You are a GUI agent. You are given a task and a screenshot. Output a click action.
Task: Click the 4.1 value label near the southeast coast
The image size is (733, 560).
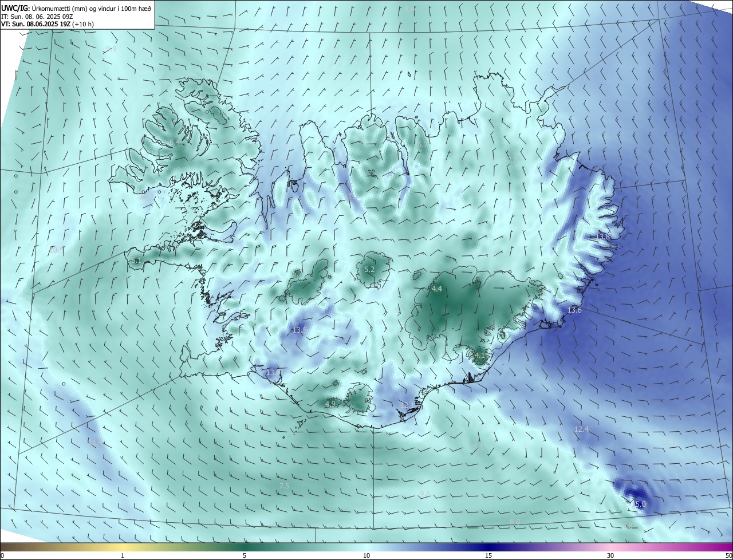[479, 355]
